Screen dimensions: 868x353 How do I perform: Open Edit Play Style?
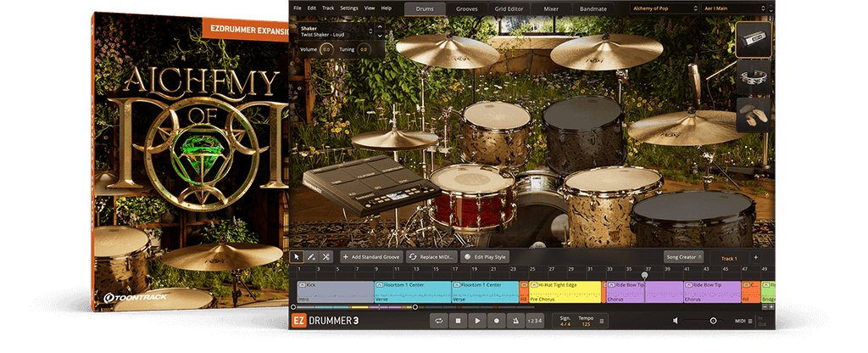(485, 257)
